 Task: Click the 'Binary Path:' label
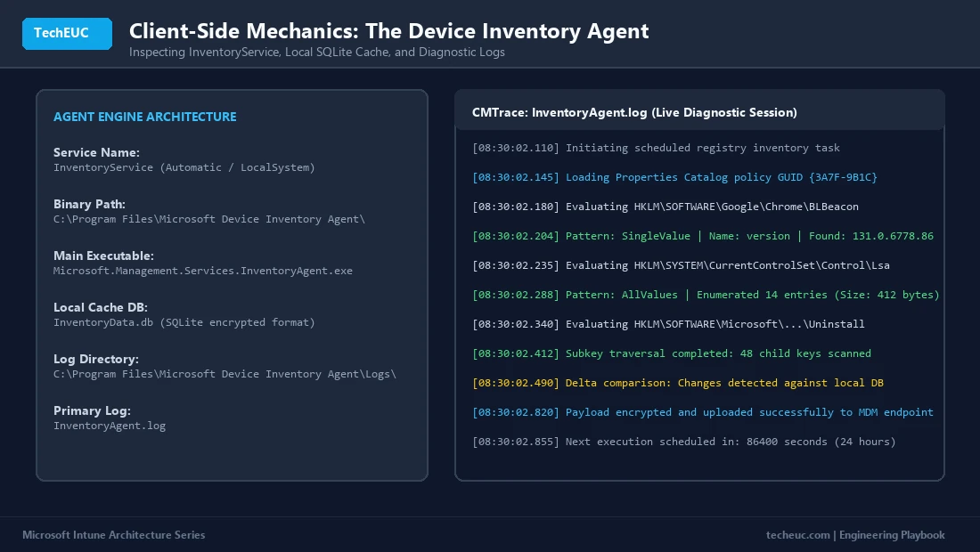[x=89, y=204]
